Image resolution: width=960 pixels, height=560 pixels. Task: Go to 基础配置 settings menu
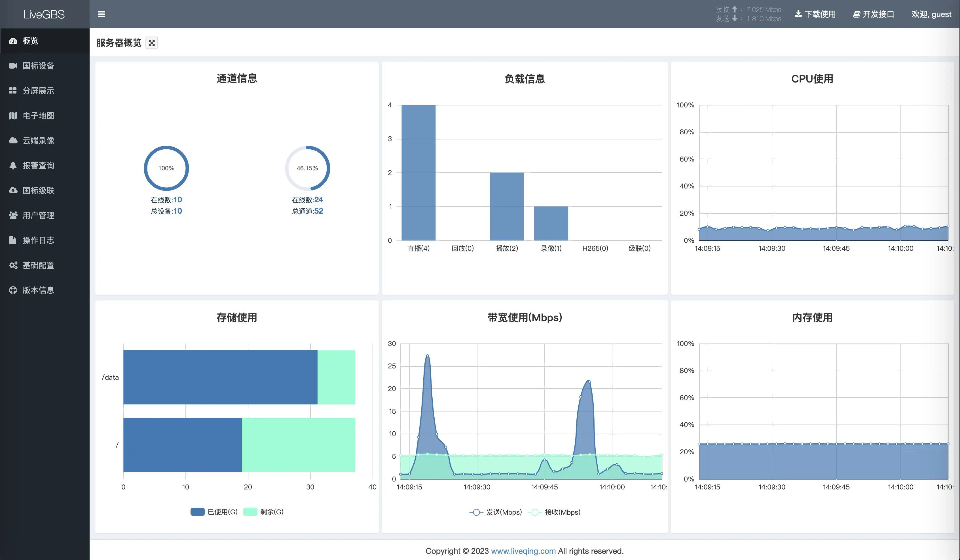(x=38, y=265)
